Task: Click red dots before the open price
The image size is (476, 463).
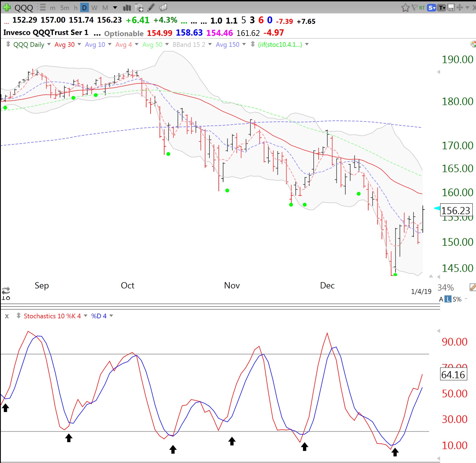Action: tap(7, 23)
